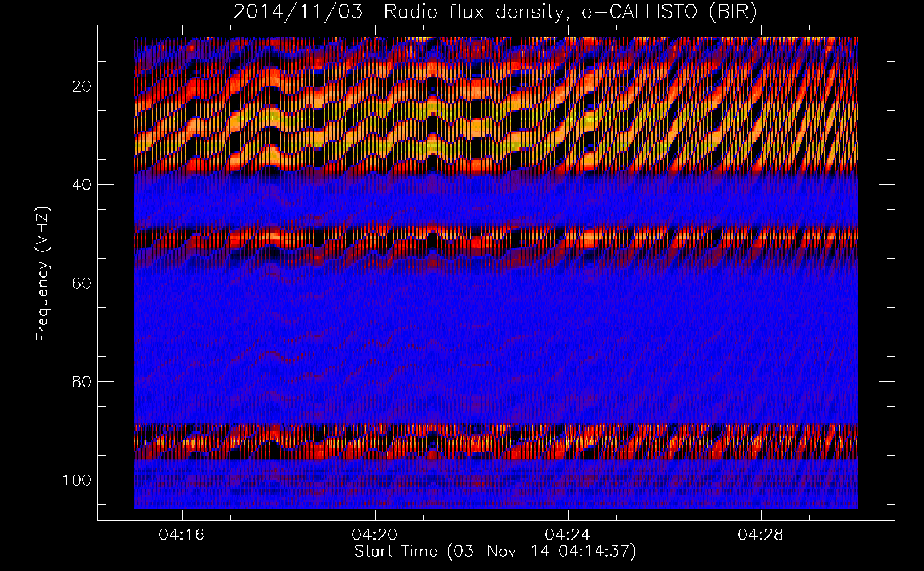Click the frequency tick label '100'
The height and width of the screenshot is (571, 924).
(x=78, y=480)
